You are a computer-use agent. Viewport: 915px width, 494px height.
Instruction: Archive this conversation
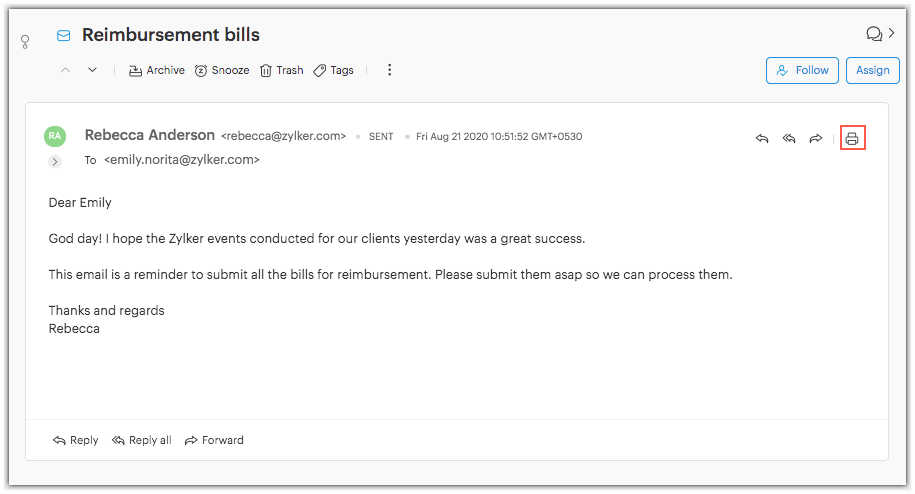click(x=157, y=70)
